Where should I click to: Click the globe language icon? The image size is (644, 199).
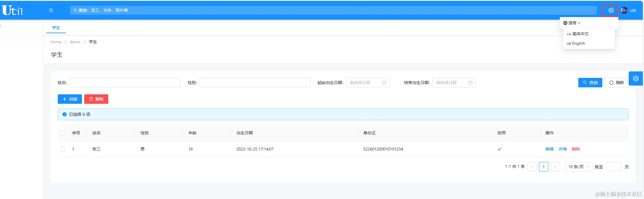tap(565, 23)
